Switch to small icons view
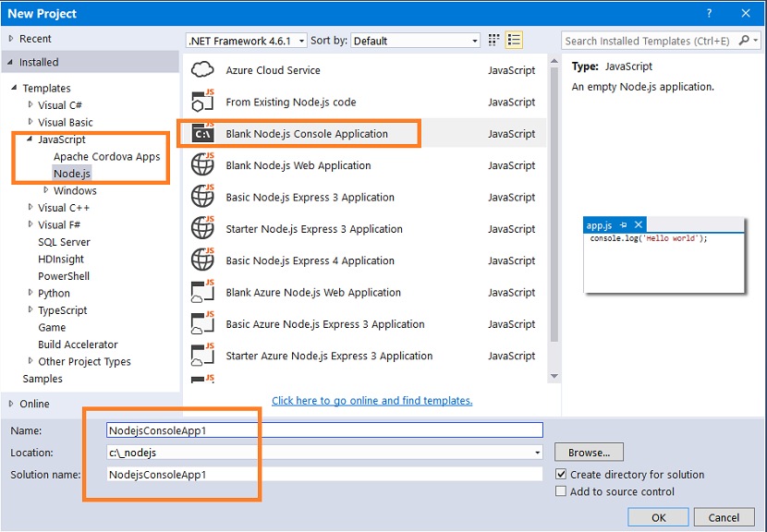 pos(494,40)
